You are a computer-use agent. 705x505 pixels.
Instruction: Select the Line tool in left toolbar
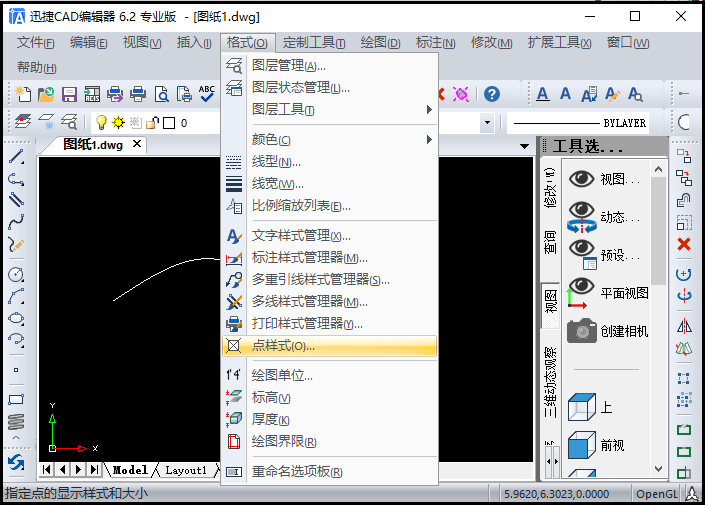click(x=16, y=157)
